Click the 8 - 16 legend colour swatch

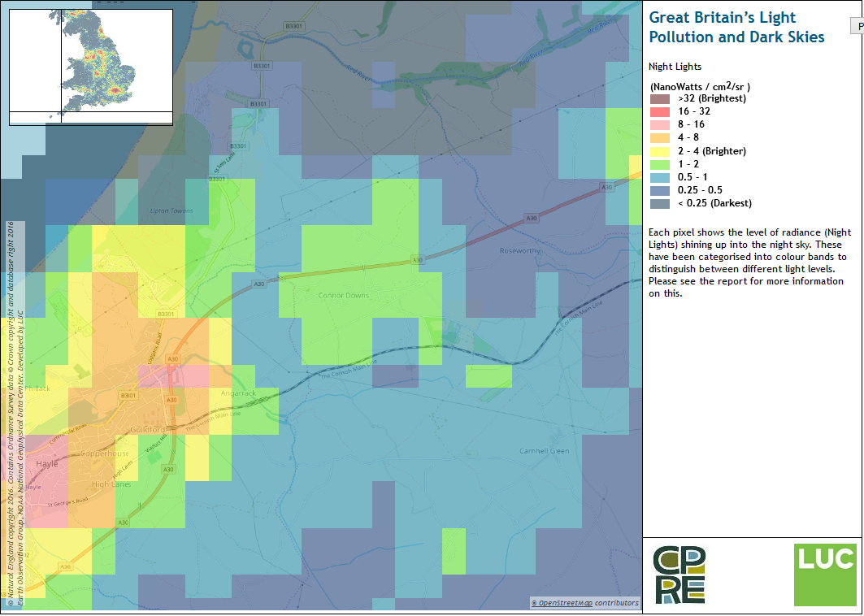659,124
